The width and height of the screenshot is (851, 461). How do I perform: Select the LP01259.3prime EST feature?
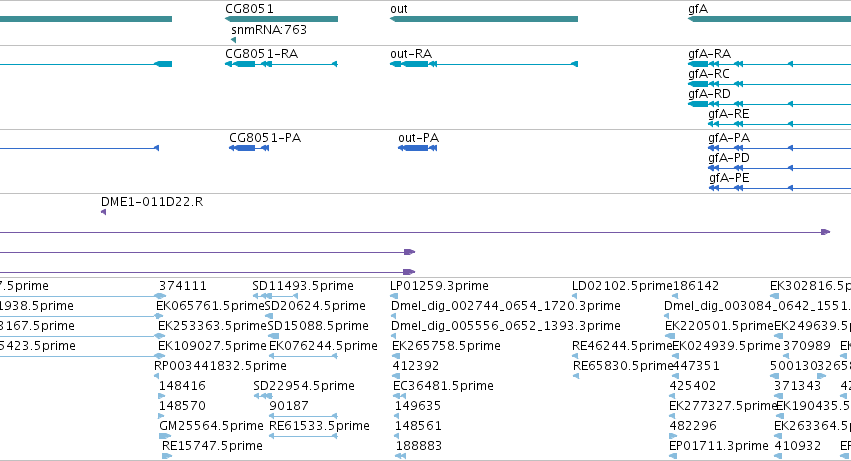pyautogui.click(x=394, y=296)
